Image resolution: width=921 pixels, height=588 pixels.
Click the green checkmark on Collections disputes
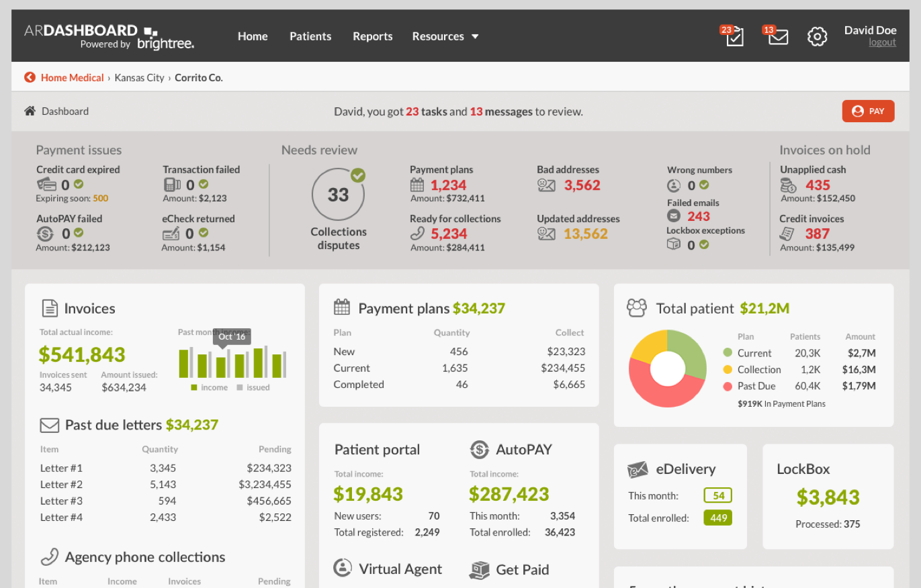click(358, 176)
